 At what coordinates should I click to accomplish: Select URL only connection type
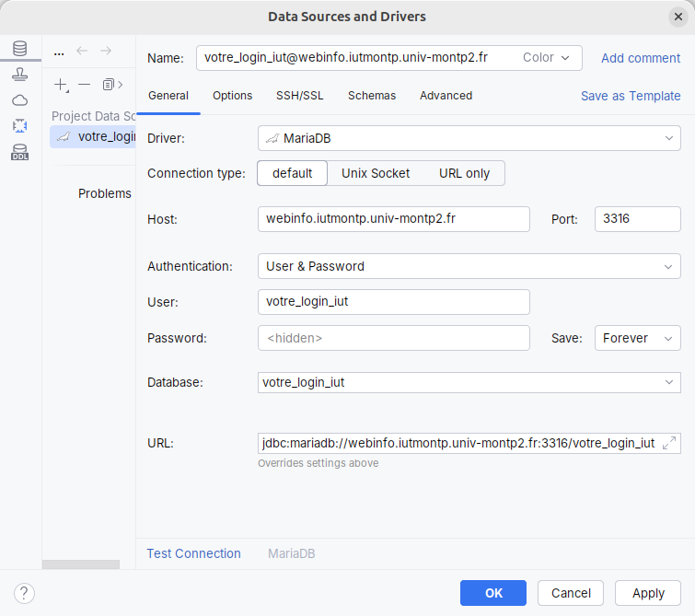[x=464, y=173]
